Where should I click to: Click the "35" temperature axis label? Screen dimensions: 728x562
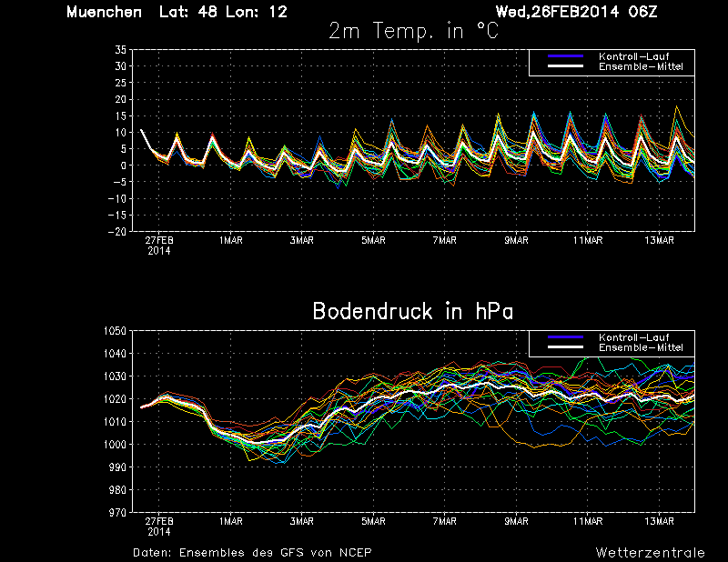point(120,50)
